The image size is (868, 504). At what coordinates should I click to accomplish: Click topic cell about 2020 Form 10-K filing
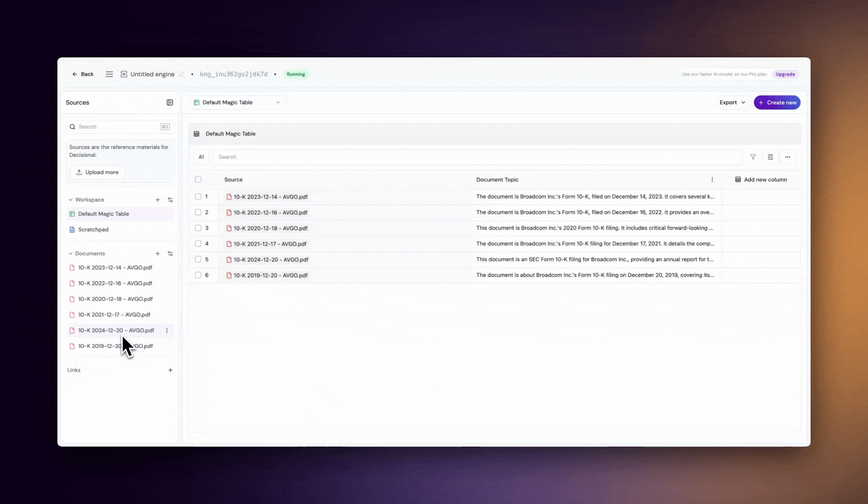(x=595, y=228)
